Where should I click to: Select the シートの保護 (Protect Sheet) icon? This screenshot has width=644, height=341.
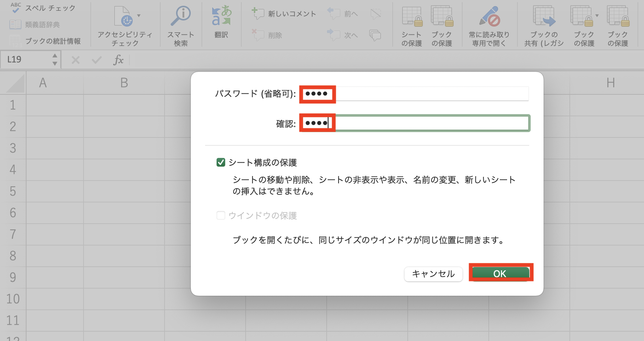point(412,16)
